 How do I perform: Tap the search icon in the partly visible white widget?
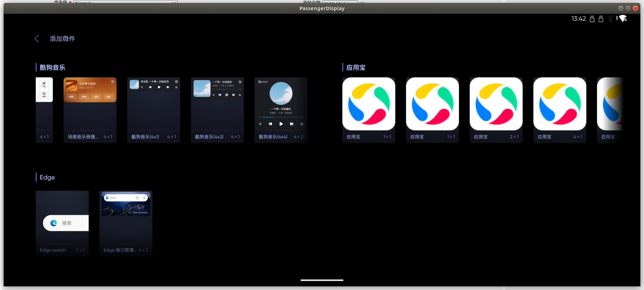pos(44,94)
